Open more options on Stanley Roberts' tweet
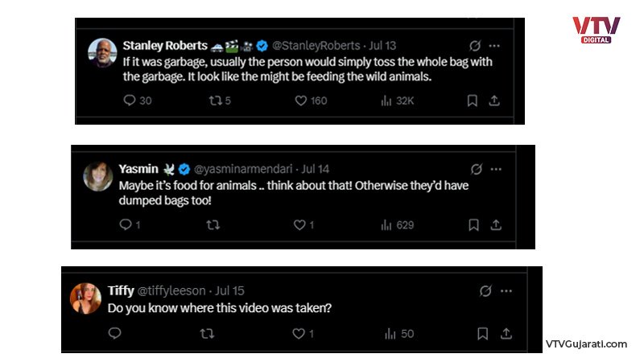644x362 pixels. 494,46
